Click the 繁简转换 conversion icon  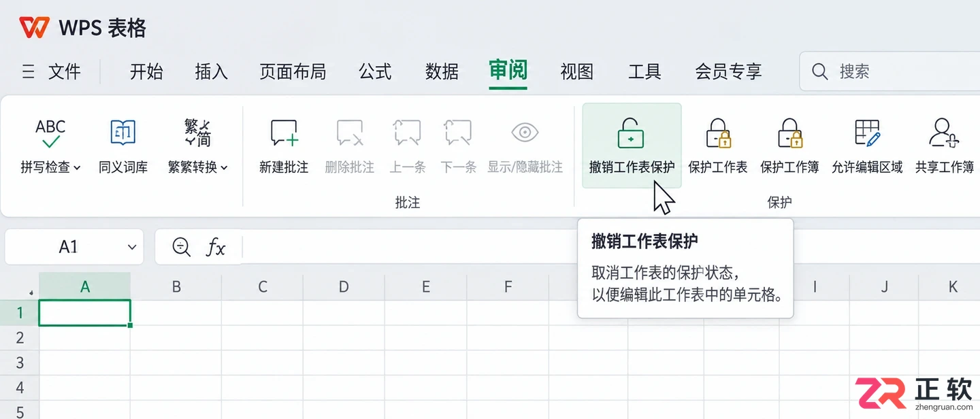coord(197,133)
